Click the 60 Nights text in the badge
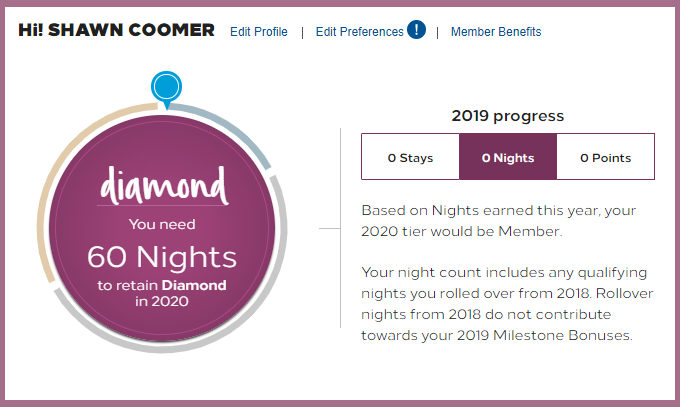This screenshot has width=680, height=407. tap(162, 257)
